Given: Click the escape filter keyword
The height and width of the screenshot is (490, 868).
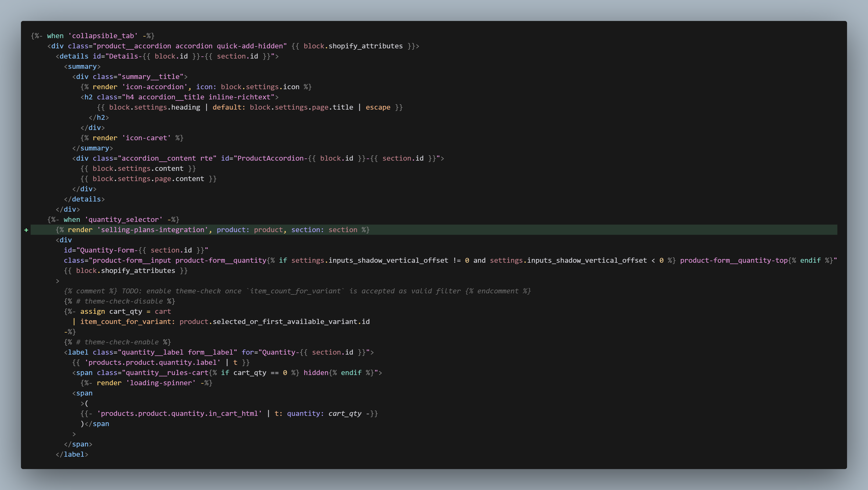Looking at the screenshot, I should point(378,107).
